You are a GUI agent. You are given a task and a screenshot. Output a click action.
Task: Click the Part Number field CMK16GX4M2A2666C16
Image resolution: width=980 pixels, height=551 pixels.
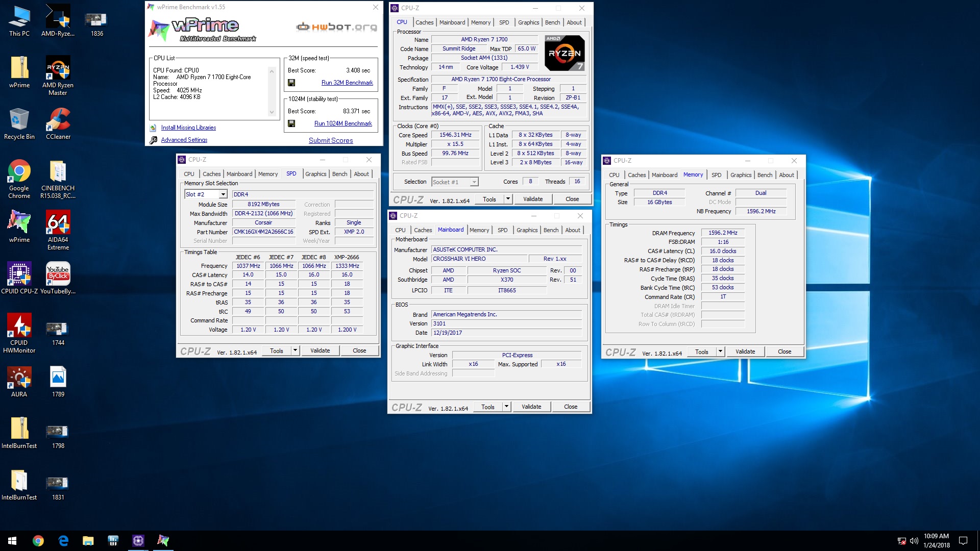tap(264, 232)
